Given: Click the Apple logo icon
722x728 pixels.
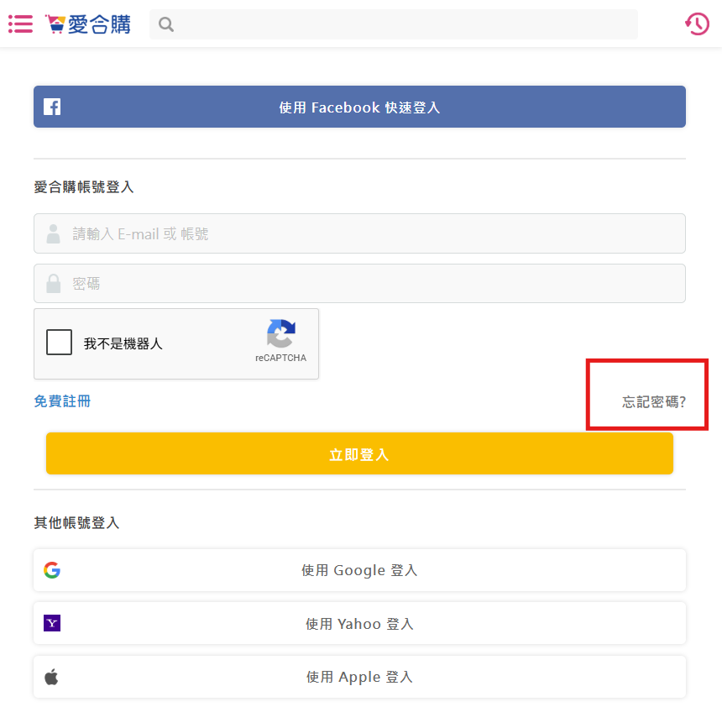Looking at the screenshot, I should pos(51,677).
